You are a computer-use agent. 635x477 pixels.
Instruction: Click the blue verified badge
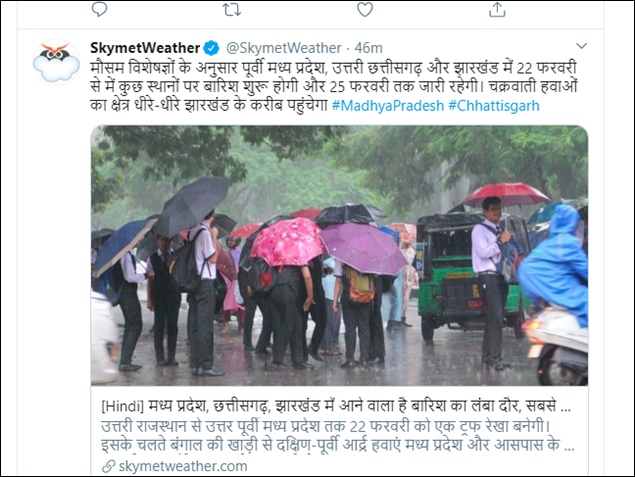click(x=211, y=48)
